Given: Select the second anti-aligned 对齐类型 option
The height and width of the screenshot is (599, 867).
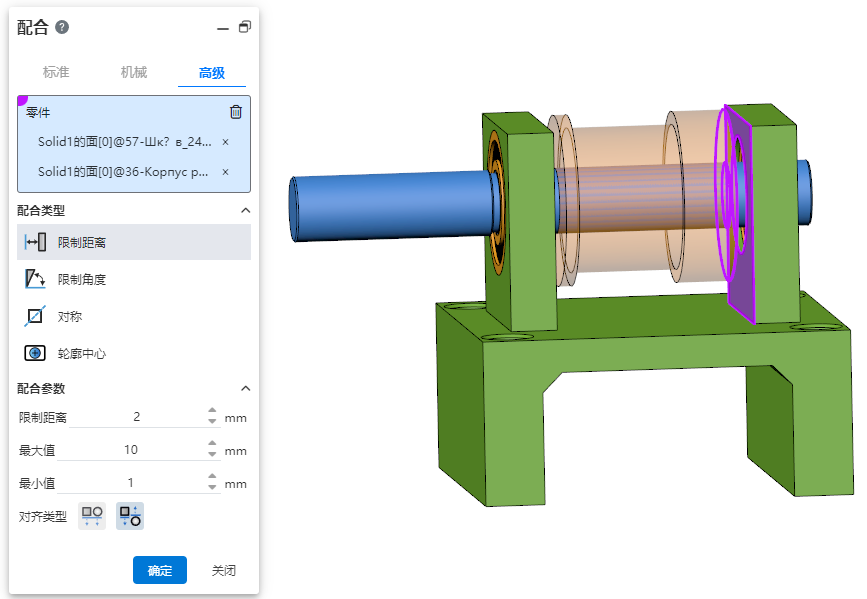Looking at the screenshot, I should click(x=130, y=516).
